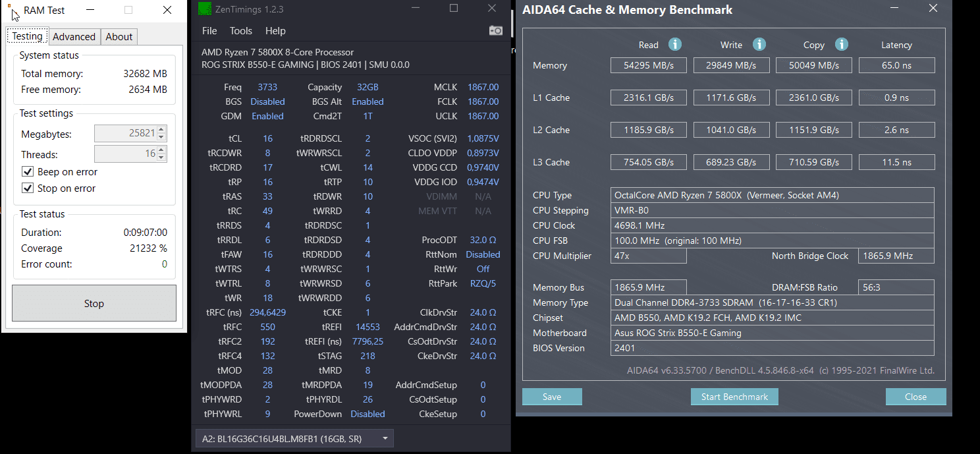Click the CPU Type field in AIDA64
This screenshot has width=980, height=454.
point(773,195)
